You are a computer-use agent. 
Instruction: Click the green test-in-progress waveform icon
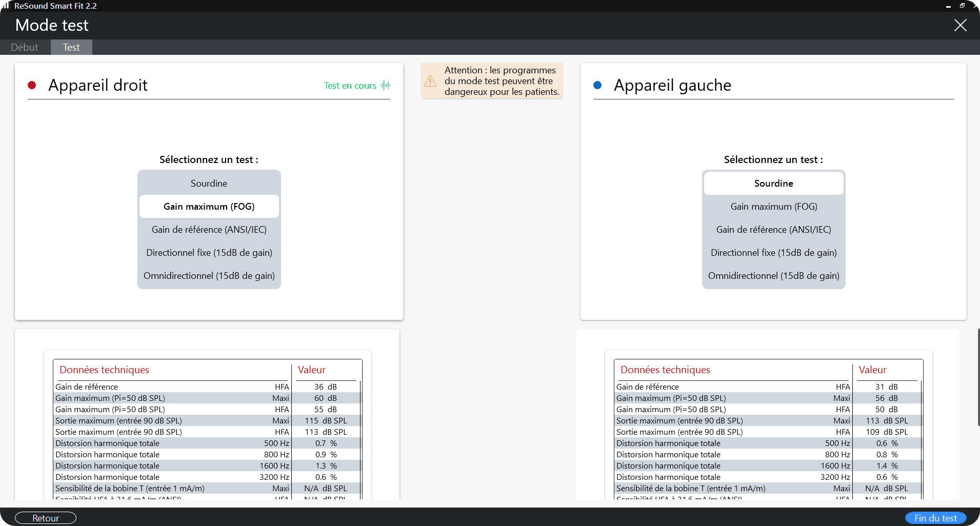[386, 86]
